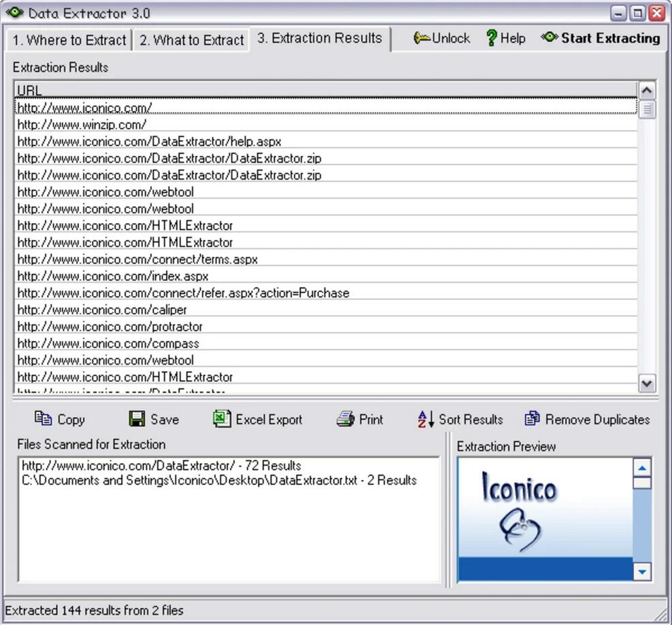Click Extraction Preview scroll down arrow

pos(642,571)
